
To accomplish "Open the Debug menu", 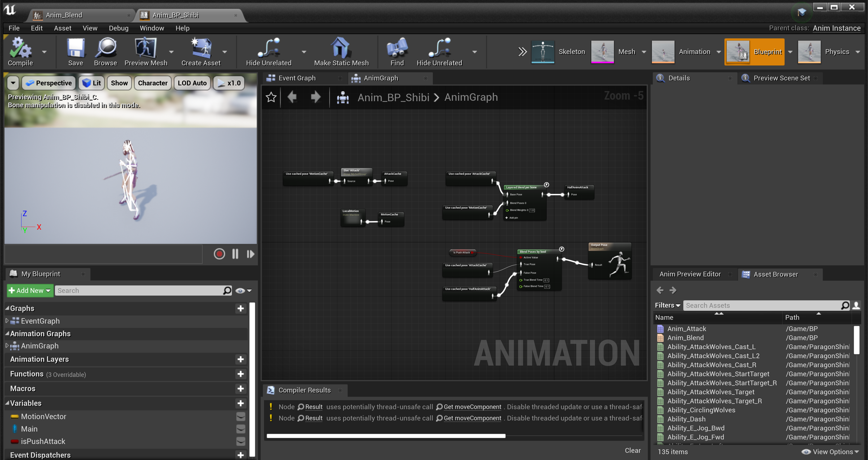I will (119, 28).
